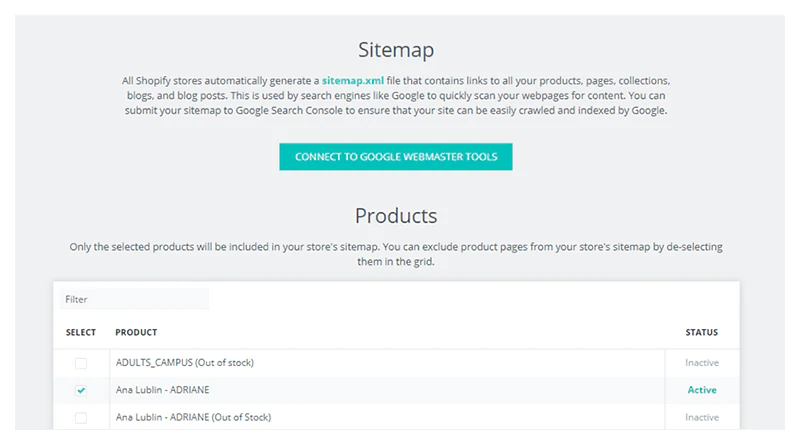Click Connect to Google Webmaster Tools button
Screen dimensions: 800x445
coord(396,156)
